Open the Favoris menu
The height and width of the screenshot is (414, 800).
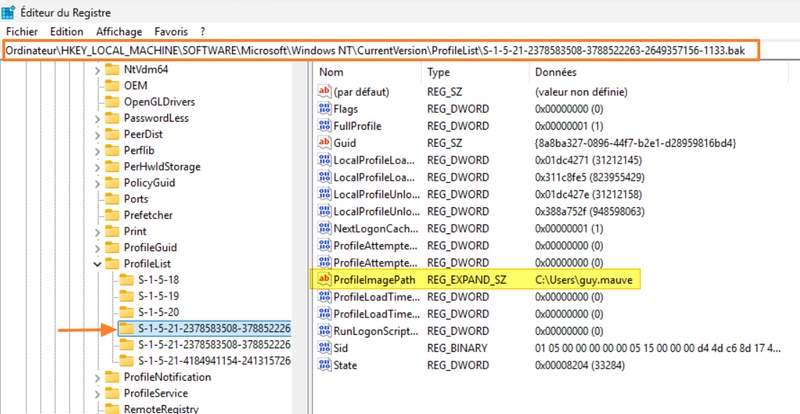[170, 31]
